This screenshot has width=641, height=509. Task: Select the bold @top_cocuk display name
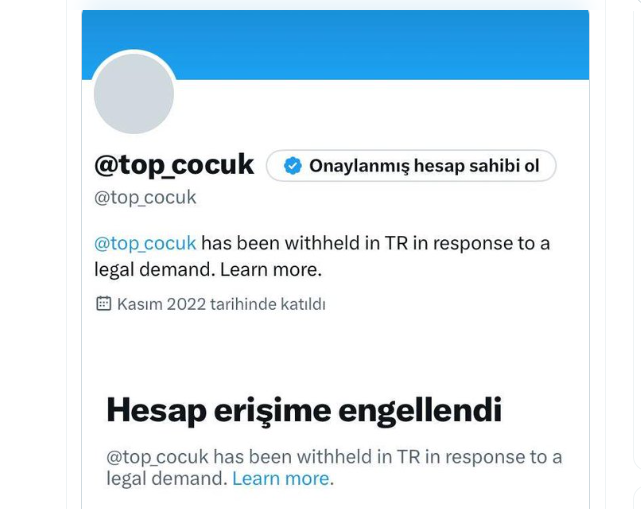(x=174, y=165)
